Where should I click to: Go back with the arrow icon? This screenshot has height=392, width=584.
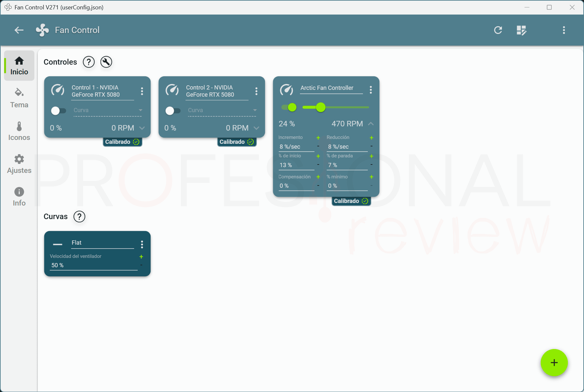pos(19,30)
